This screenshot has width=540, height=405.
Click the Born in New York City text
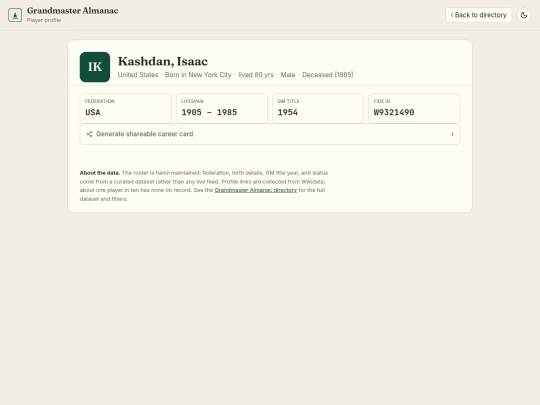pyautogui.click(x=198, y=75)
